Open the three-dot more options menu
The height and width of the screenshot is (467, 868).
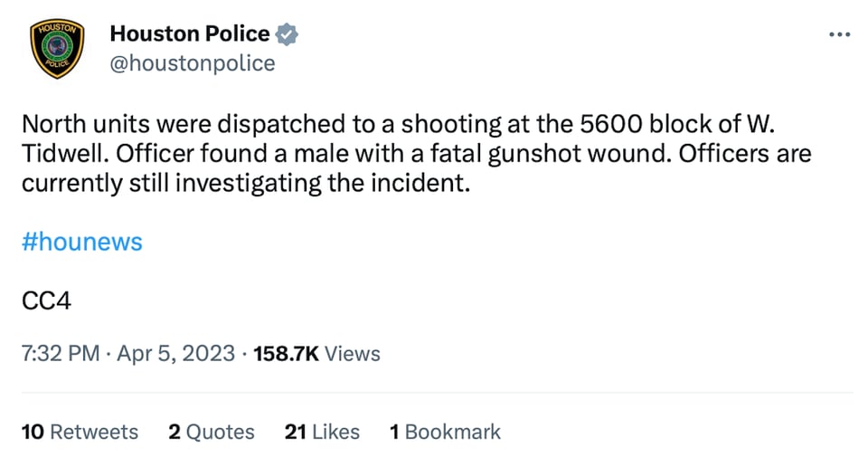pyautogui.click(x=839, y=35)
